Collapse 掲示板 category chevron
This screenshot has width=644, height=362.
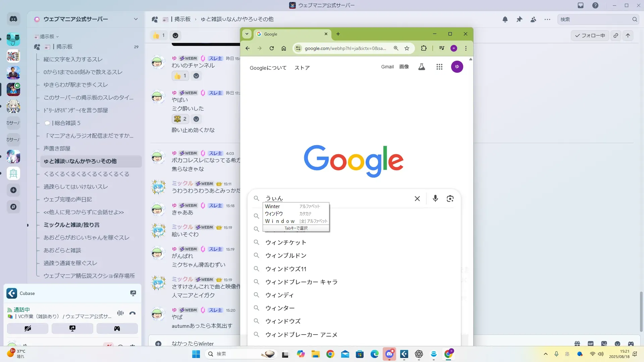click(x=57, y=37)
